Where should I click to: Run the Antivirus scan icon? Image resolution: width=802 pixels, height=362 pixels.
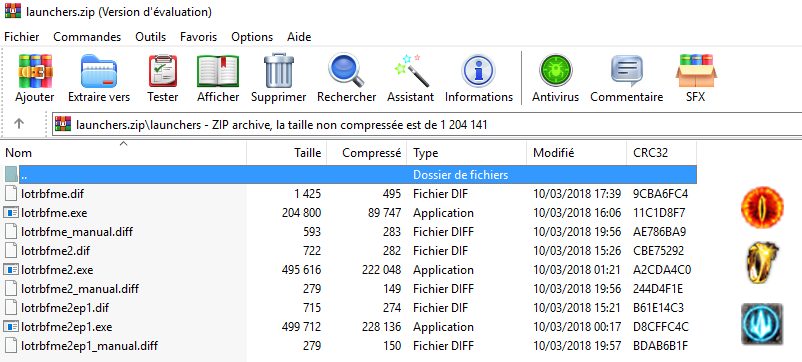555,78
